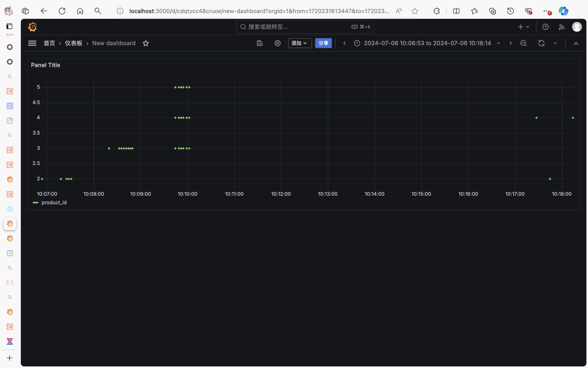Go to 首页 breadcrumb
This screenshot has height=368, width=588.
pos(49,43)
